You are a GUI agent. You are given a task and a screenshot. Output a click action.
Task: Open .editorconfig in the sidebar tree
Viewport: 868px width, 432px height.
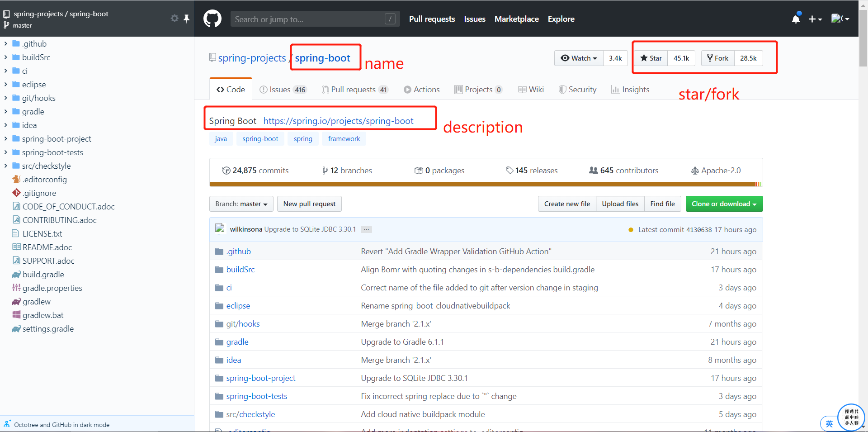[44, 180]
